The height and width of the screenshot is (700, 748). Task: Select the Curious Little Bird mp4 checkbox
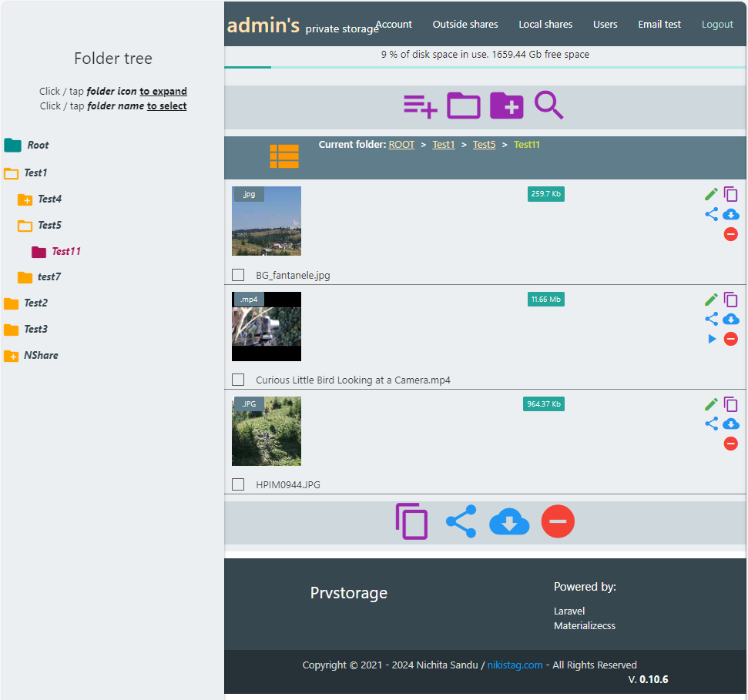pos(238,380)
